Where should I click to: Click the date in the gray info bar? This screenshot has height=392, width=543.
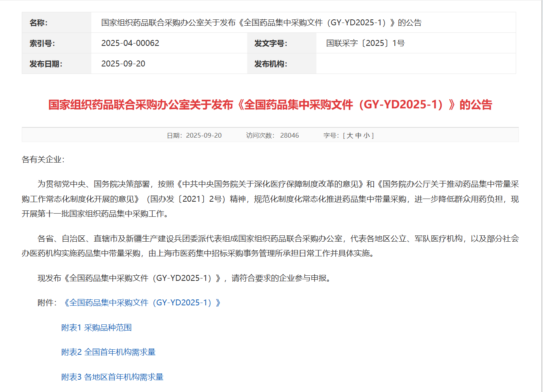pos(204,136)
